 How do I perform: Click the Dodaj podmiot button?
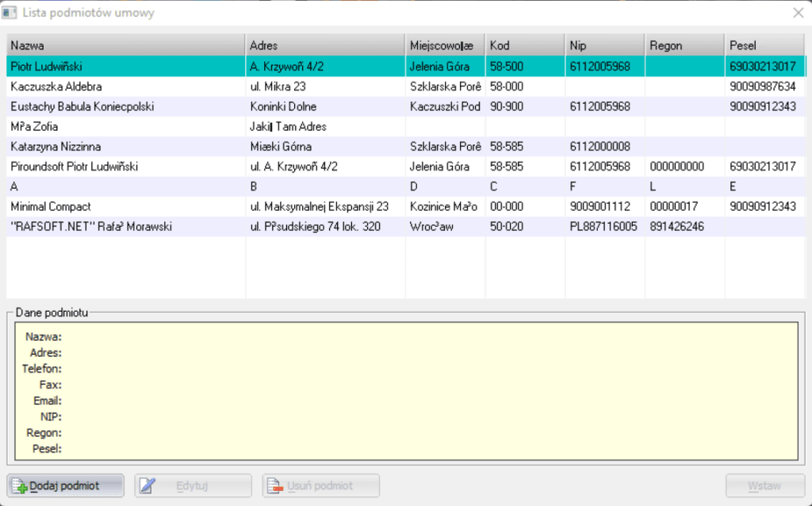(x=65, y=485)
